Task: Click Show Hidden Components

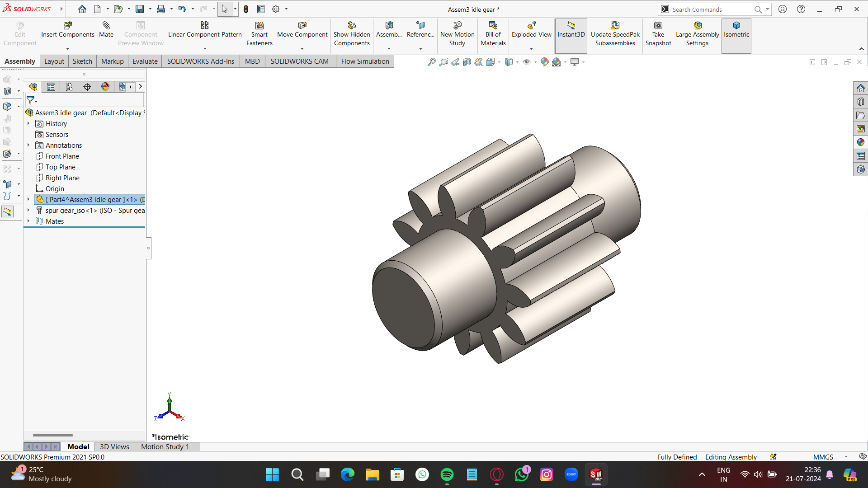Action: click(x=352, y=34)
